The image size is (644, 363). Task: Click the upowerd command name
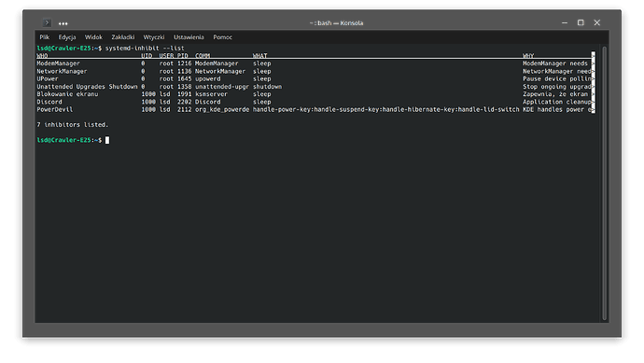point(207,78)
